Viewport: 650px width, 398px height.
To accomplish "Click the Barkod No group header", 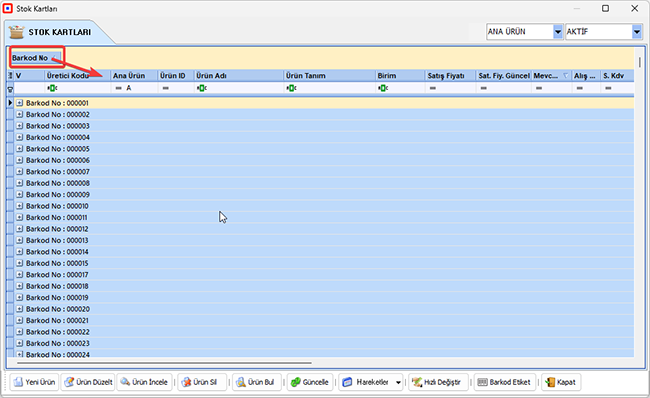I will [36, 58].
